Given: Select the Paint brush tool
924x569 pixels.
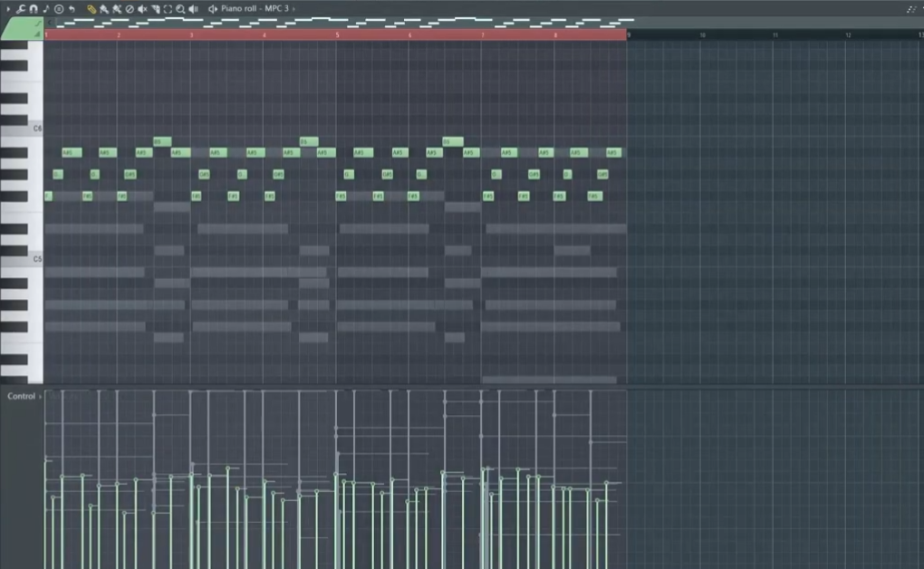Looking at the screenshot, I should click(x=103, y=9).
